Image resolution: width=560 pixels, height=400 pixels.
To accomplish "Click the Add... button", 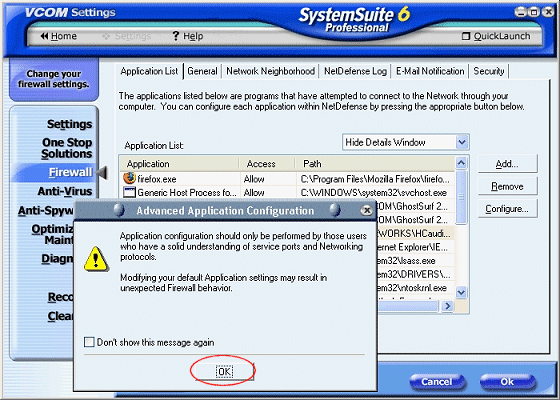I will [x=507, y=164].
